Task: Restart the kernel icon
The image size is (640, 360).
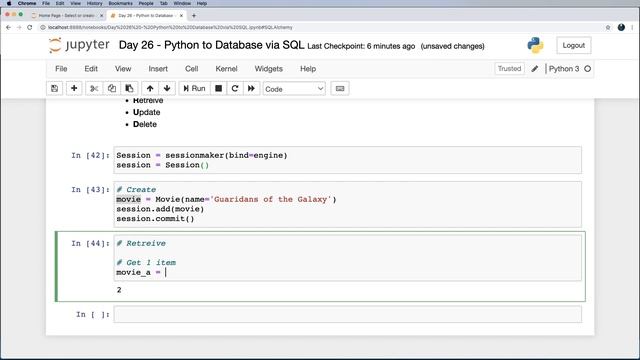Action: point(235,89)
